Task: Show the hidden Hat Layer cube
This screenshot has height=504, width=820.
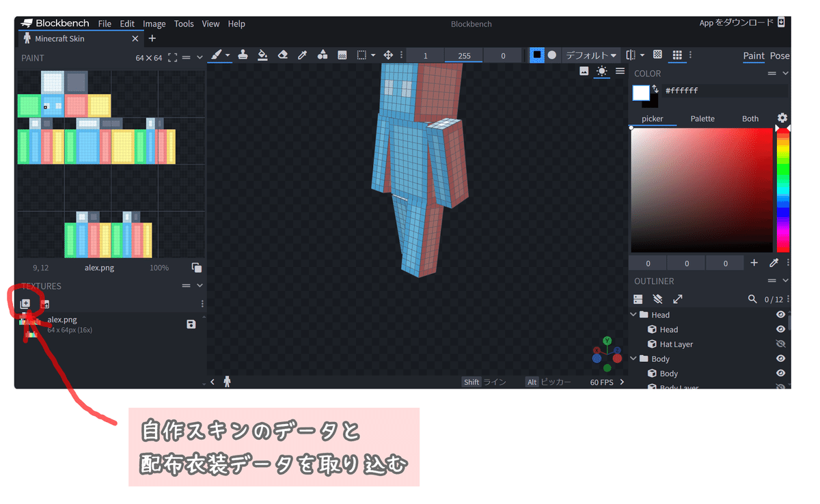Action: [x=780, y=344]
